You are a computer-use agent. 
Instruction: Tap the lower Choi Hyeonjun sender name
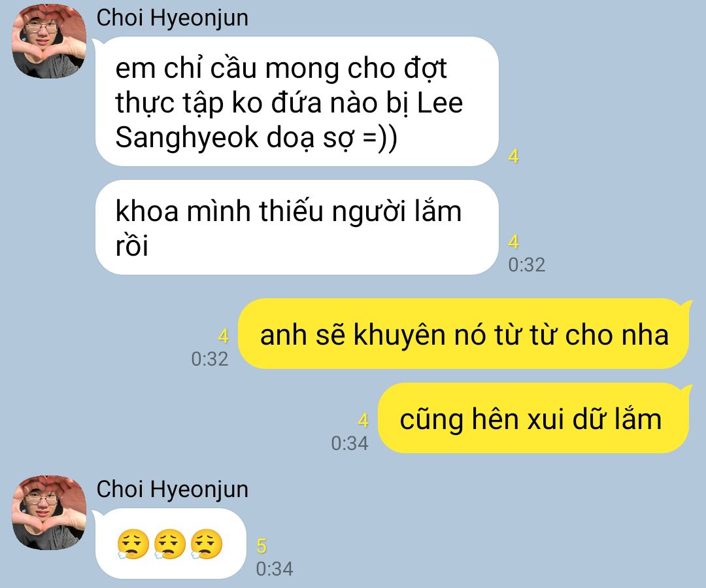coord(173,490)
